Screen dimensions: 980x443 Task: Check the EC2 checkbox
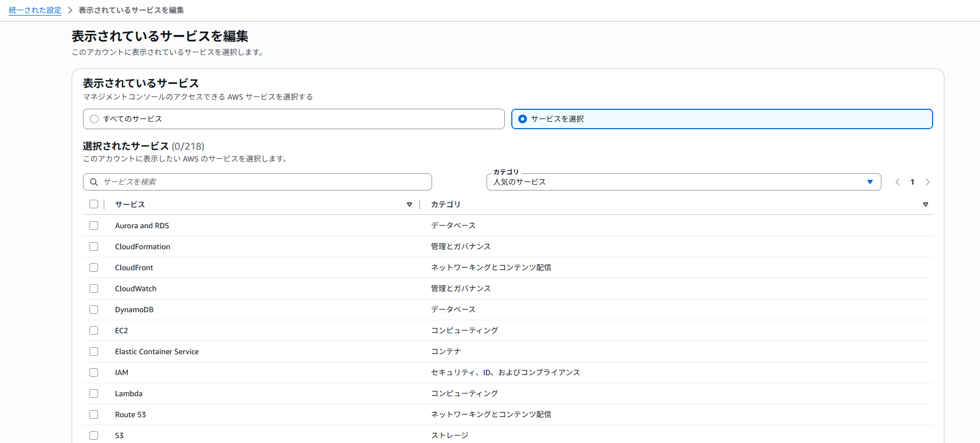[94, 331]
